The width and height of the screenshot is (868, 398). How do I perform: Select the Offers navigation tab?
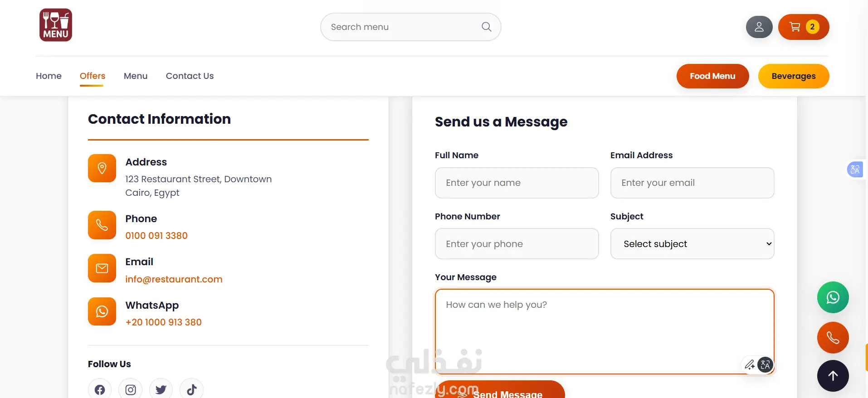93,76
